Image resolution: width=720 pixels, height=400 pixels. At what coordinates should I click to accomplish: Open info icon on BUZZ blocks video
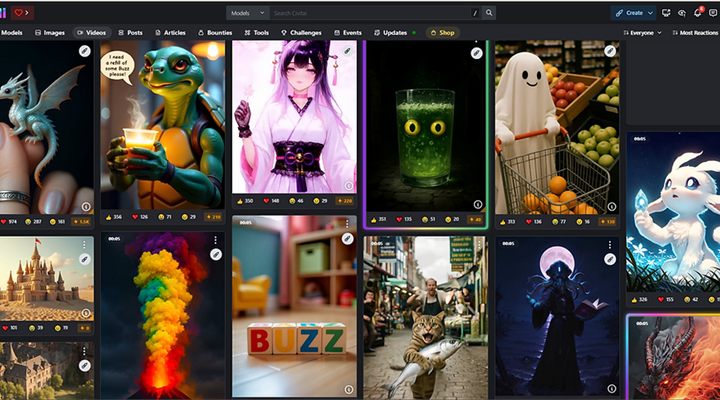pos(349,389)
